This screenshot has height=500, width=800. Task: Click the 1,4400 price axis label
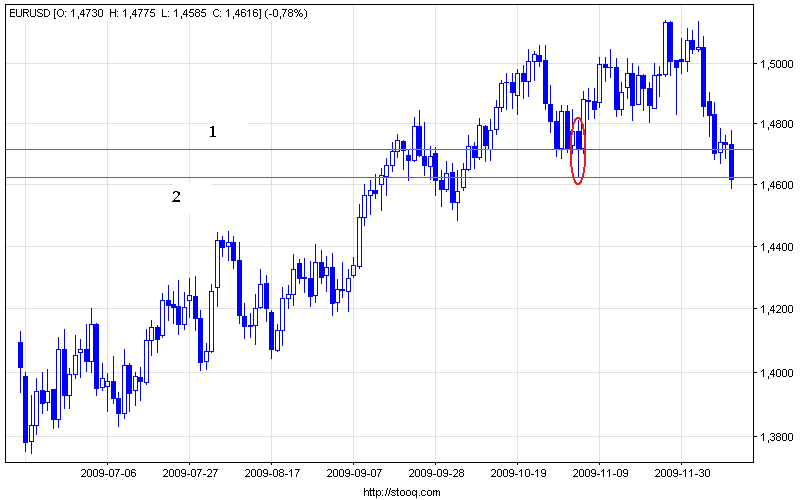[x=776, y=247]
